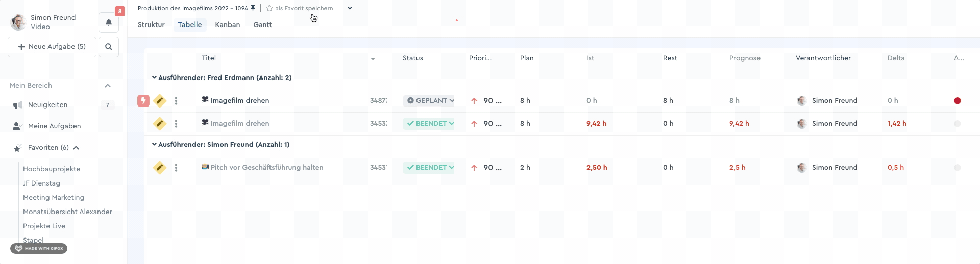The image size is (980, 264).
Task: Open three-dot menu of planned Imagefilm drehen
Action: 176,101
